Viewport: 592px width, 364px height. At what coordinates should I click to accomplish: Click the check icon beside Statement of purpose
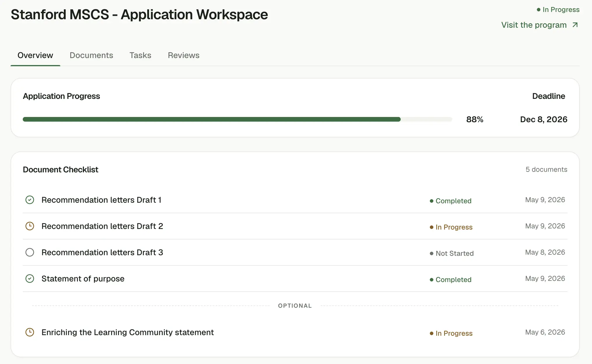pos(30,279)
